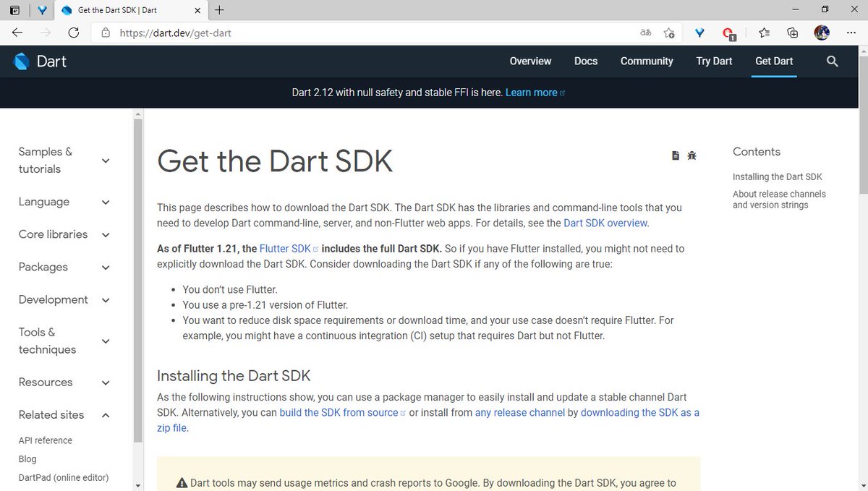Expand the Packages sidebar section
Viewport: 868px width, 491px height.
click(64, 267)
